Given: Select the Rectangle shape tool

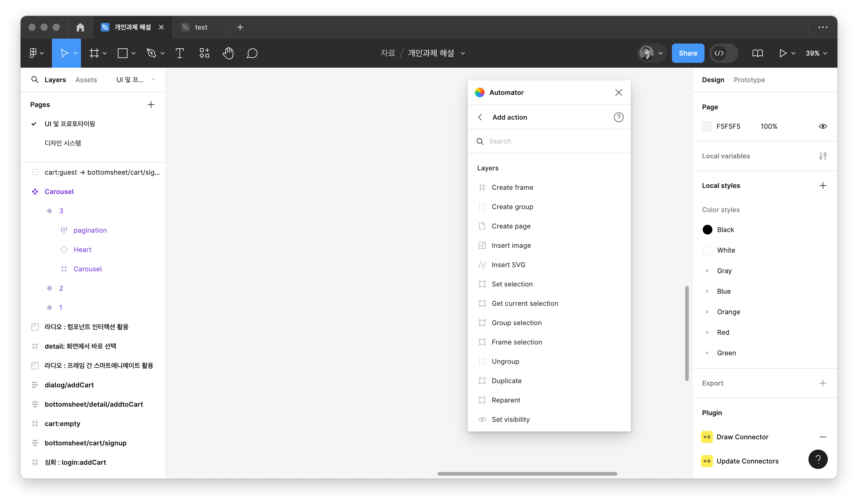Looking at the screenshot, I should [x=123, y=53].
